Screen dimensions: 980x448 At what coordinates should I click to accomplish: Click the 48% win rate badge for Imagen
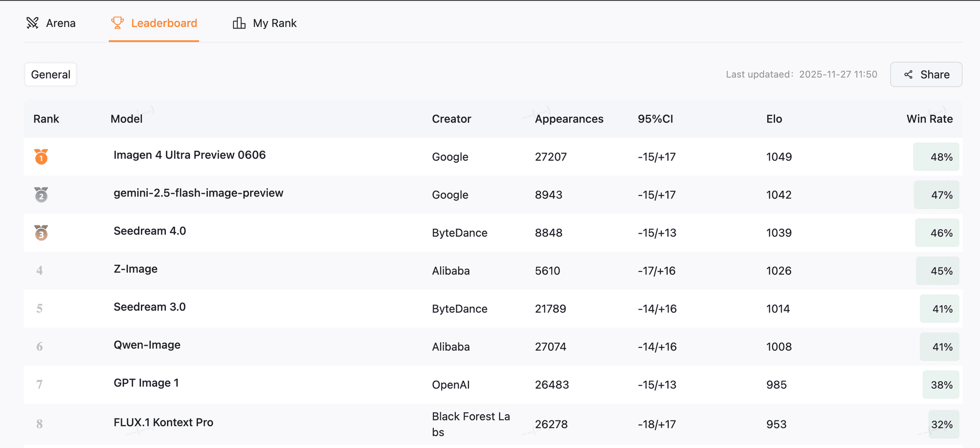(x=936, y=157)
